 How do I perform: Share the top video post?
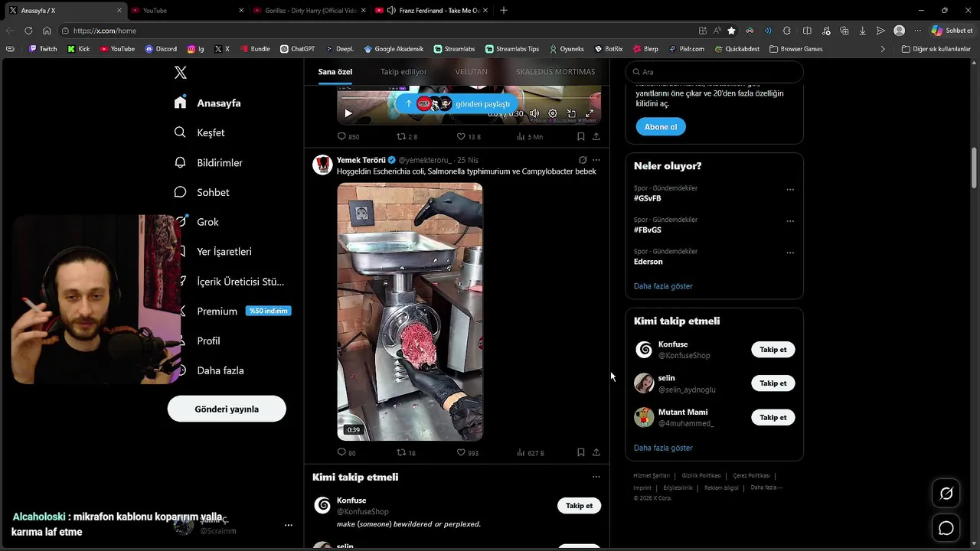[x=596, y=136]
